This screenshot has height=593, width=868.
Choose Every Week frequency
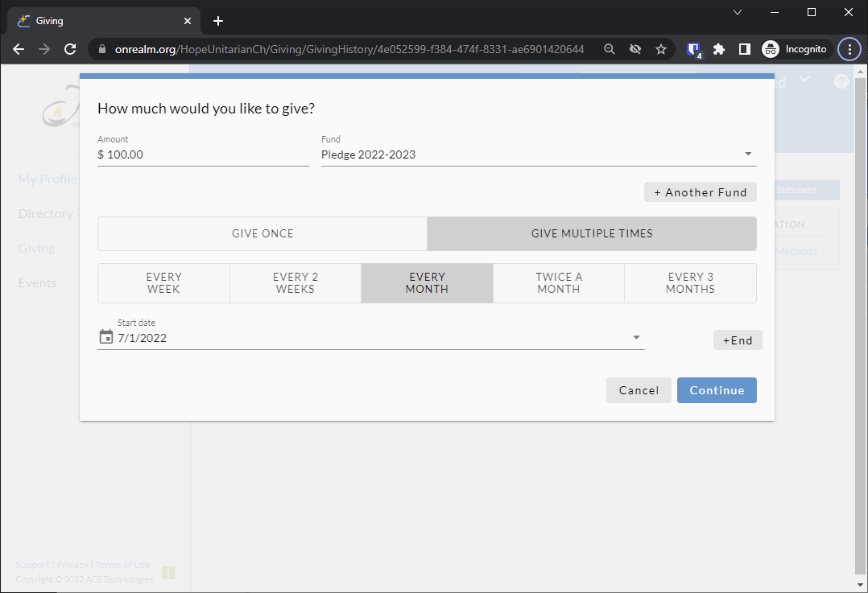(164, 283)
